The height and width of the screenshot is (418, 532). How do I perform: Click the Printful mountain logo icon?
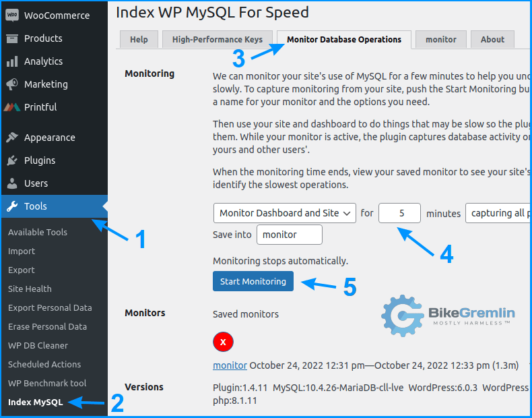pyautogui.click(x=12, y=107)
